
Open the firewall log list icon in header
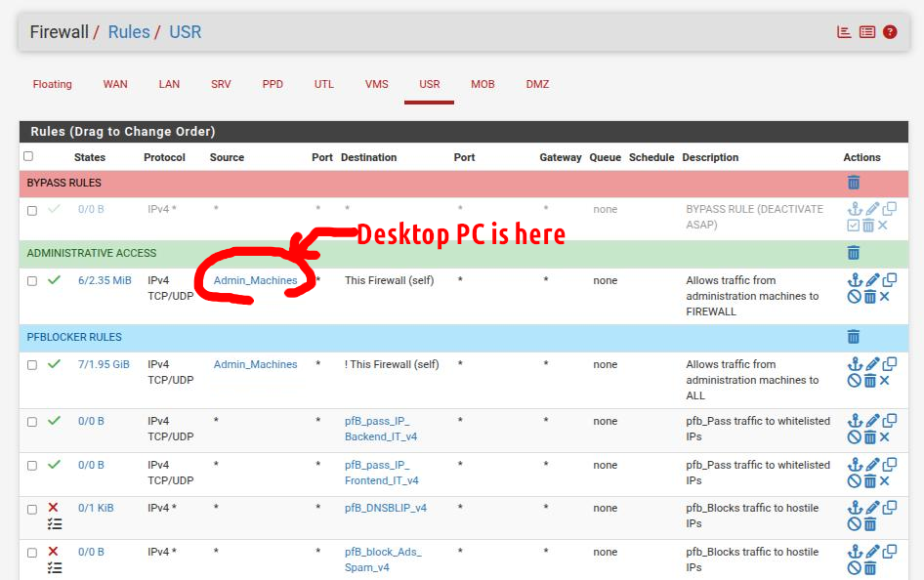click(867, 32)
